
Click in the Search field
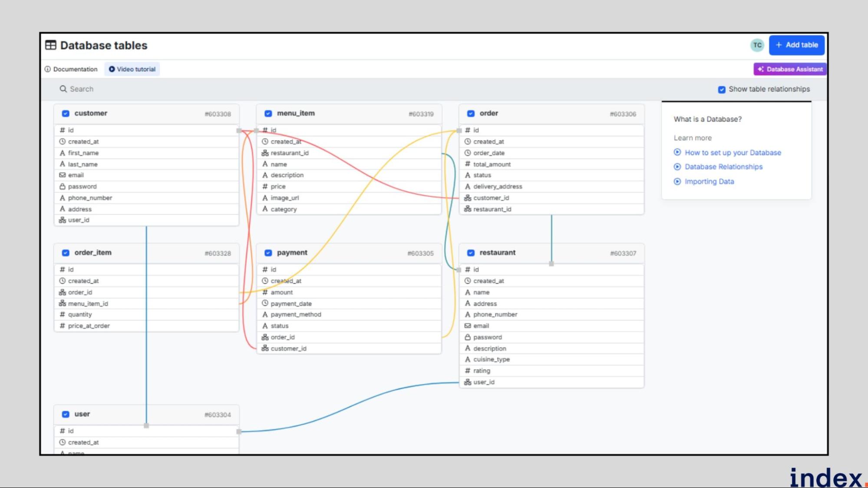(174, 89)
